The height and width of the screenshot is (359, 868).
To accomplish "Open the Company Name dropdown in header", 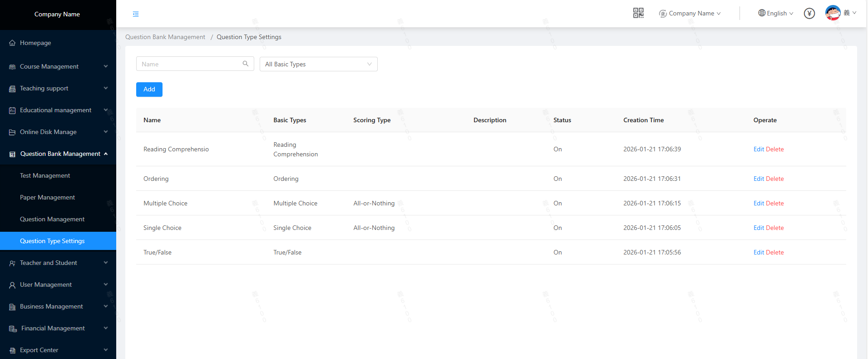I will coord(690,14).
